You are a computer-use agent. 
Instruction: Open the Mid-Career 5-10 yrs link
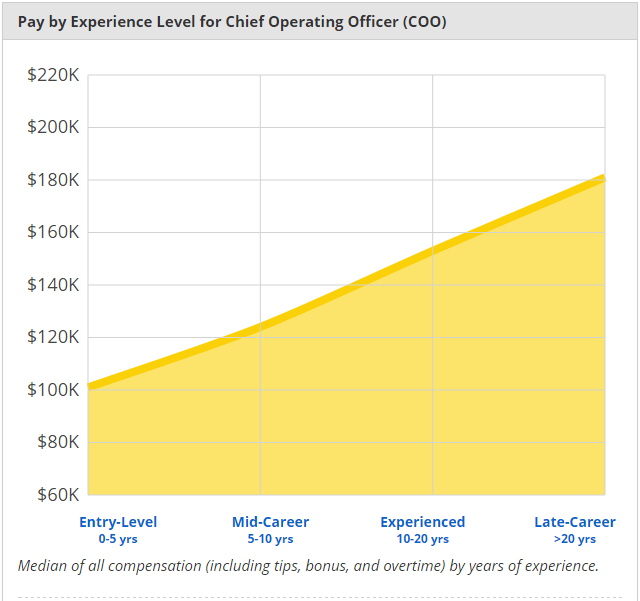(x=270, y=530)
